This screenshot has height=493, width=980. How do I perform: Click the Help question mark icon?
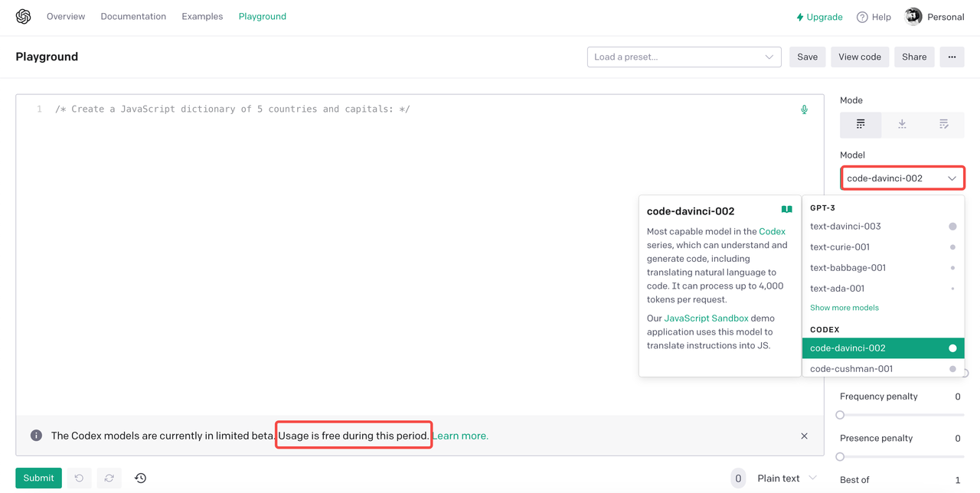(x=862, y=17)
